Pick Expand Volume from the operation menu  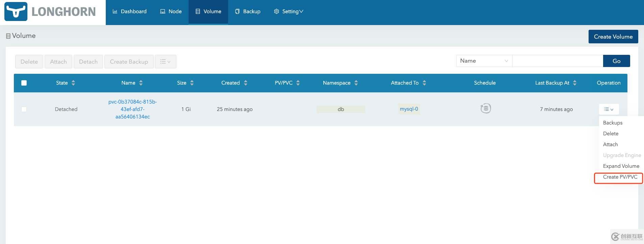(621, 166)
